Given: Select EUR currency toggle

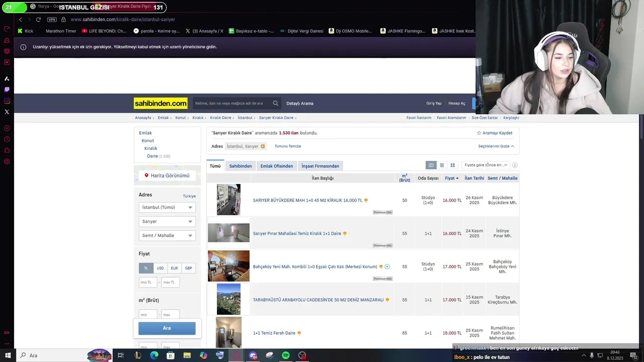Looking at the screenshot, I should click(x=174, y=268).
